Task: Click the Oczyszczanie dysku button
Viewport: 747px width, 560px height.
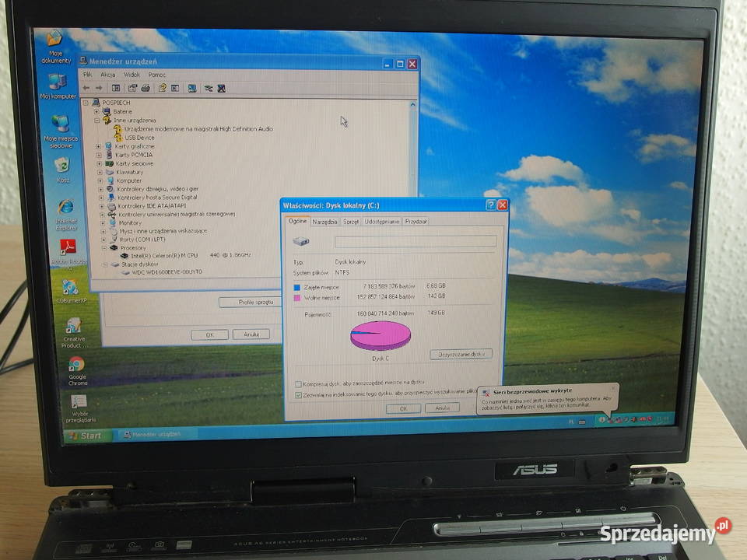Action: pos(461,355)
